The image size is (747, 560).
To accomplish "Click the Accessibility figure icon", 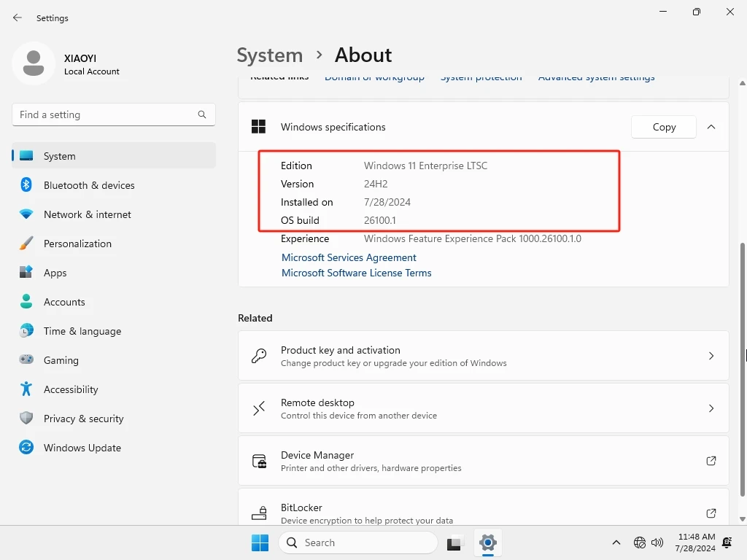I will 26,389.
